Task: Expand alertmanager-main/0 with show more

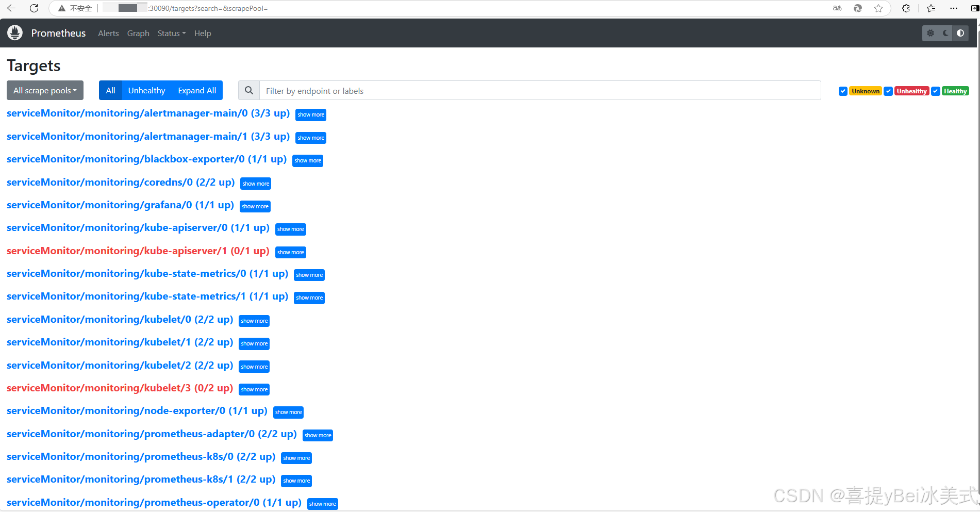Action: click(x=311, y=114)
